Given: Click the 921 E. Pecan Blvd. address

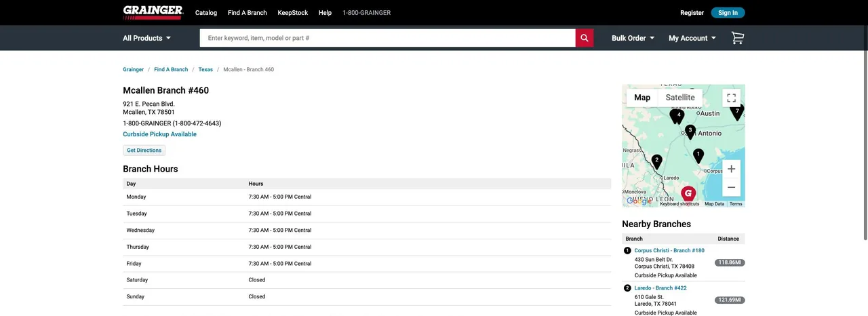Looking at the screenshot, I should [149, 104].
